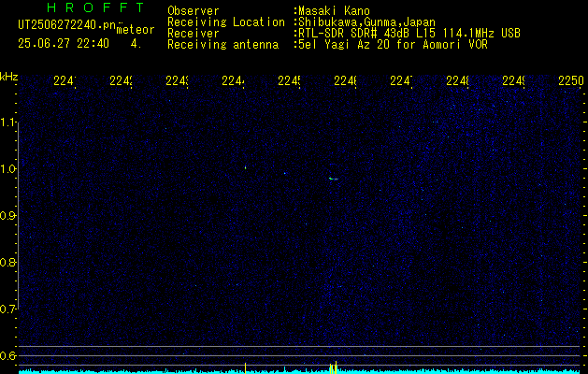Click the 2245 time axis marker
Screen dimensions: 588x374
tap(289, 81)
